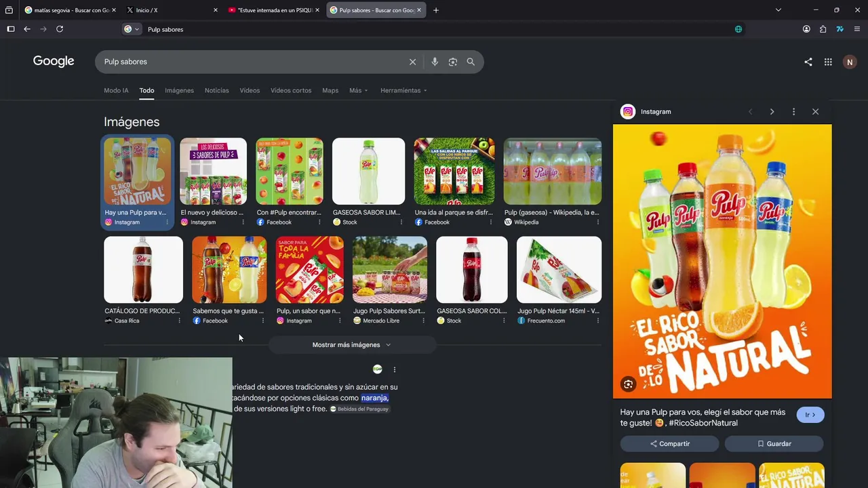This screenshot has height=488, width=868.
Task: Open Pulp (gaseosa) Wikipedia thumbnail
Action: pyautogui.click(x=552, y=171)
